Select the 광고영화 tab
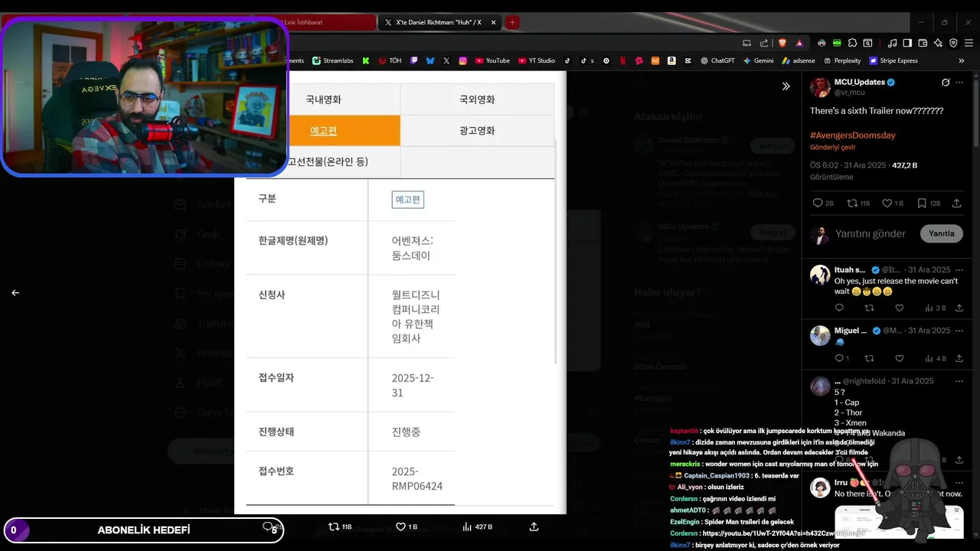The height and width of the screenshot is (551, 980). tap(477, 131)
